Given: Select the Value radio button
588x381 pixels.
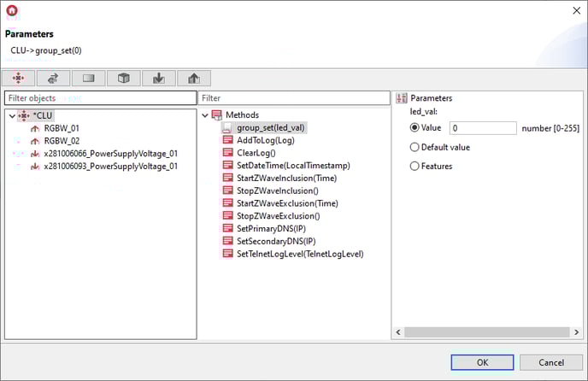Looking at the screenshot, I should click(415, 128).
